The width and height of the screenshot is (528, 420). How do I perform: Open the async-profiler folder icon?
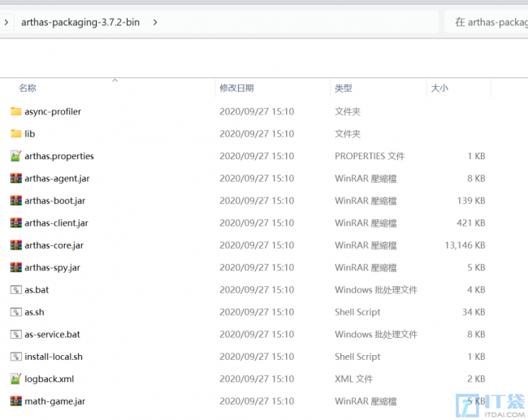pyautogui.click(x=15, y=111)
